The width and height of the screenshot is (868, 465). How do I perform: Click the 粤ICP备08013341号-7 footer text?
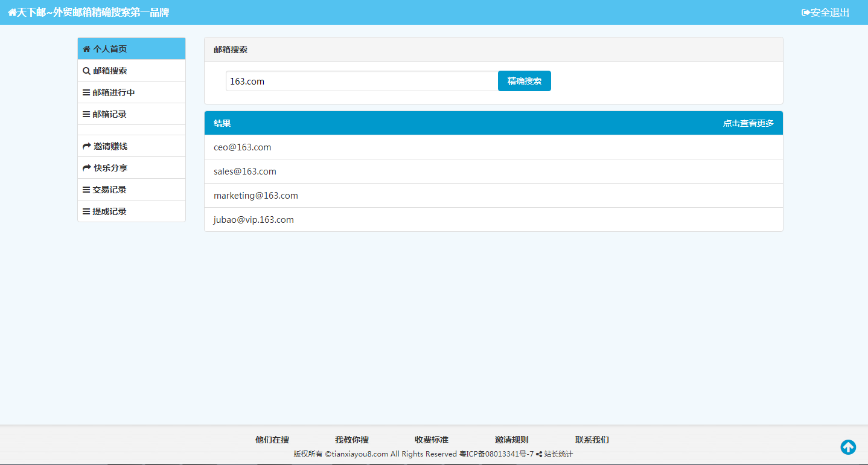pos(496,454)
